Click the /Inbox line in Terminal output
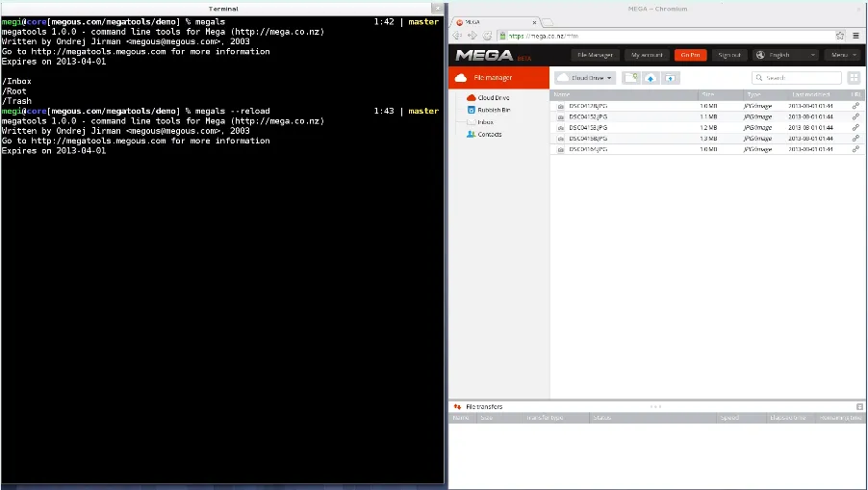 16,81
